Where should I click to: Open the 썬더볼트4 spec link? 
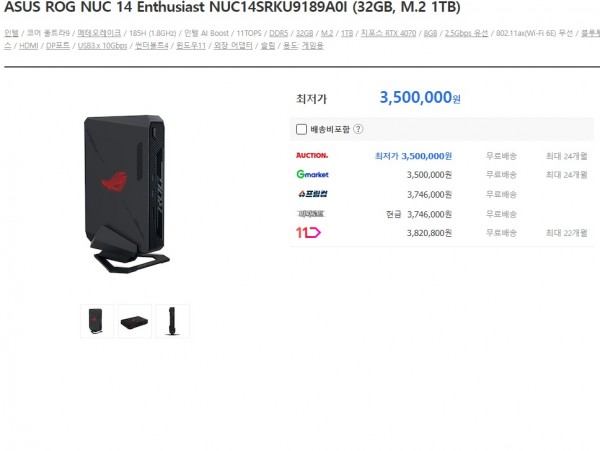[152, 46]
